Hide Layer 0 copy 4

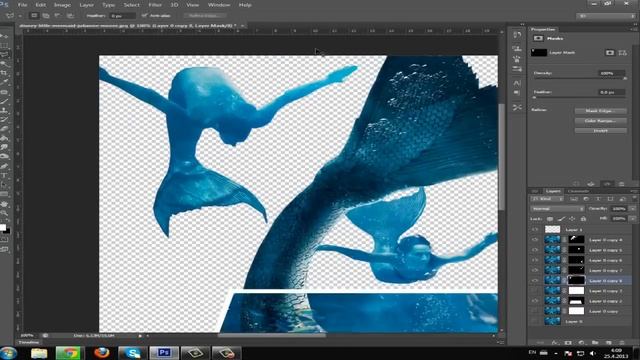point(535,240)
